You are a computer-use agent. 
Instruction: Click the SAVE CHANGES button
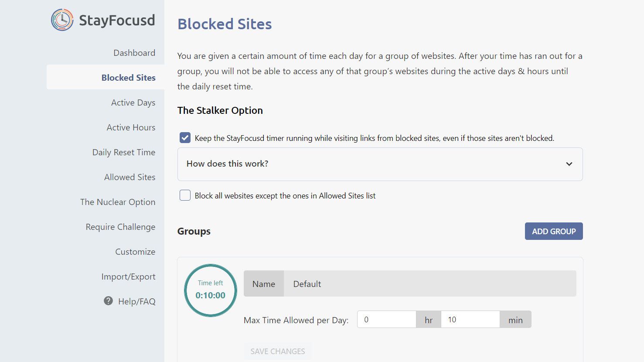[278, 351]
